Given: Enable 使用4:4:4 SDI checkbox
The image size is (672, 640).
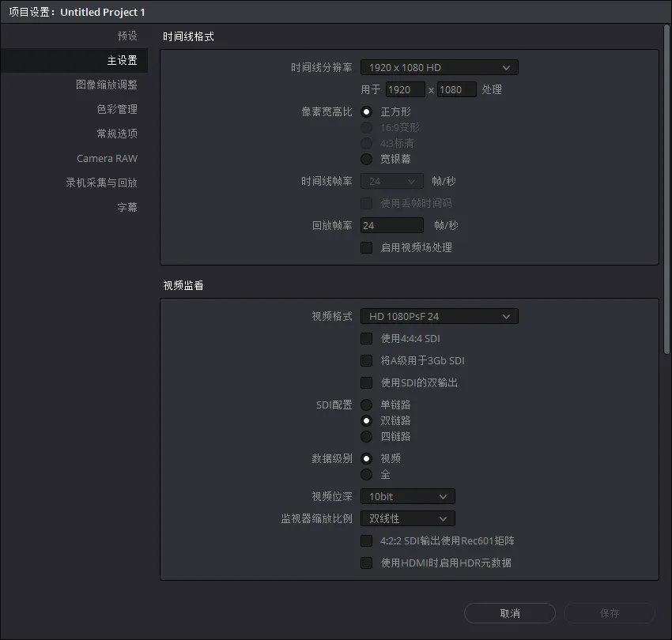Looking at the screenshot, I should pos(366,338).
